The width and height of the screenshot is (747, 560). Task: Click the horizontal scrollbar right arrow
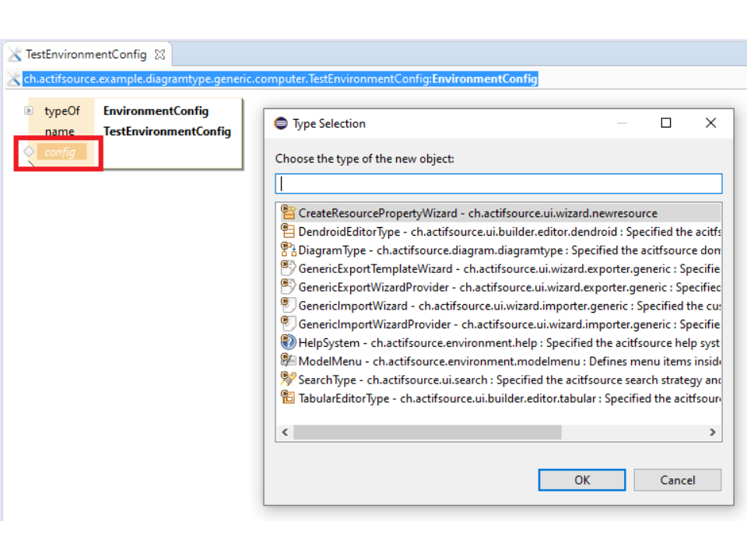click(712, 432)
